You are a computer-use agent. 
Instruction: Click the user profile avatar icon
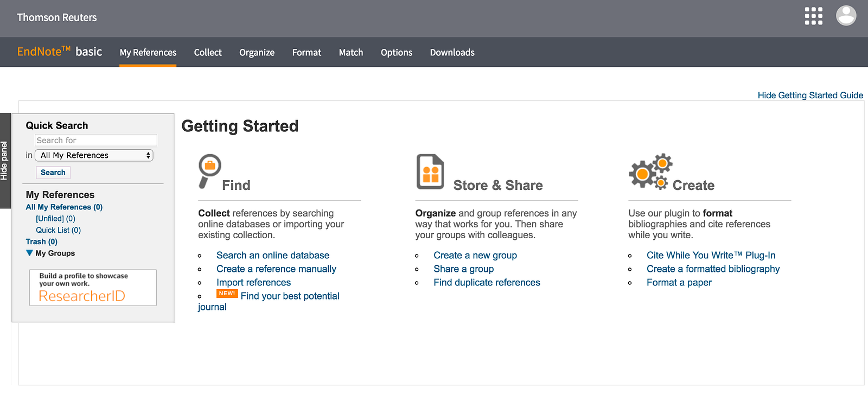(846, 16)
